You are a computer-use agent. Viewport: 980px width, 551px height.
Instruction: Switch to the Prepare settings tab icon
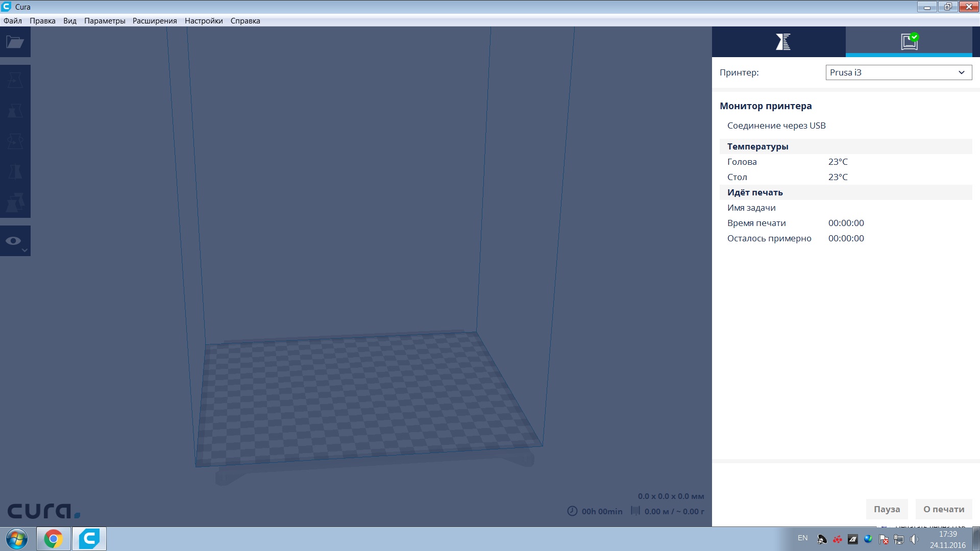782,42
